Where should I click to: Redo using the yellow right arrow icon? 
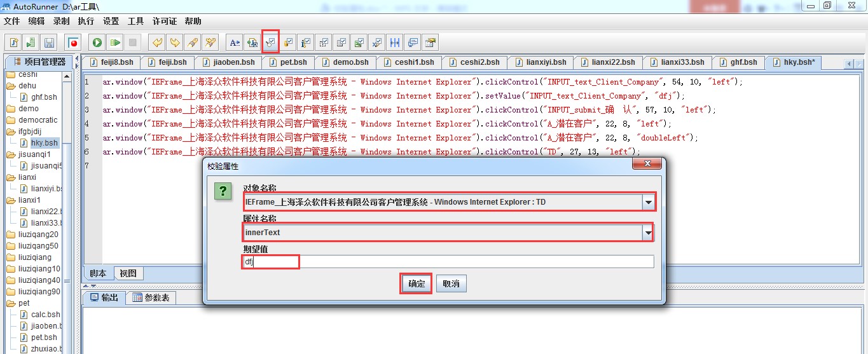click(x=175, y=43)
